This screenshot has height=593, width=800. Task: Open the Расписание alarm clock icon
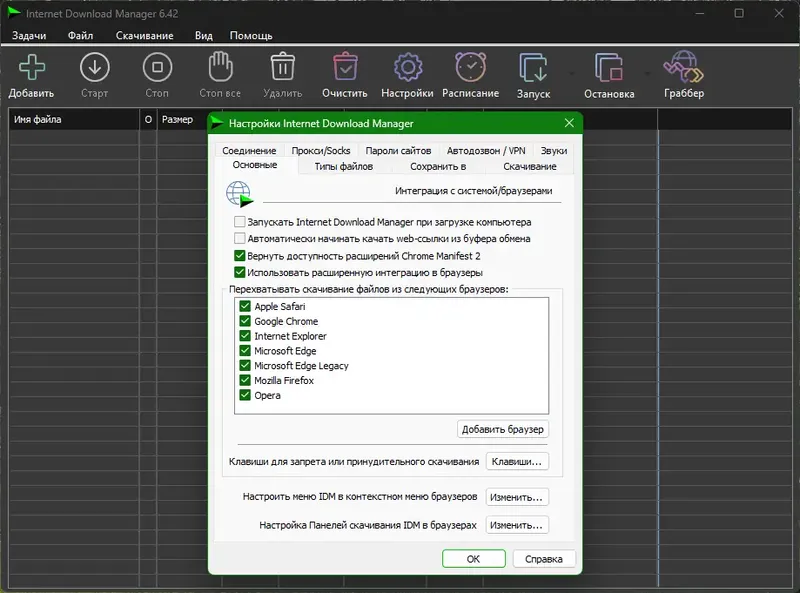click(x=470, y=67)
